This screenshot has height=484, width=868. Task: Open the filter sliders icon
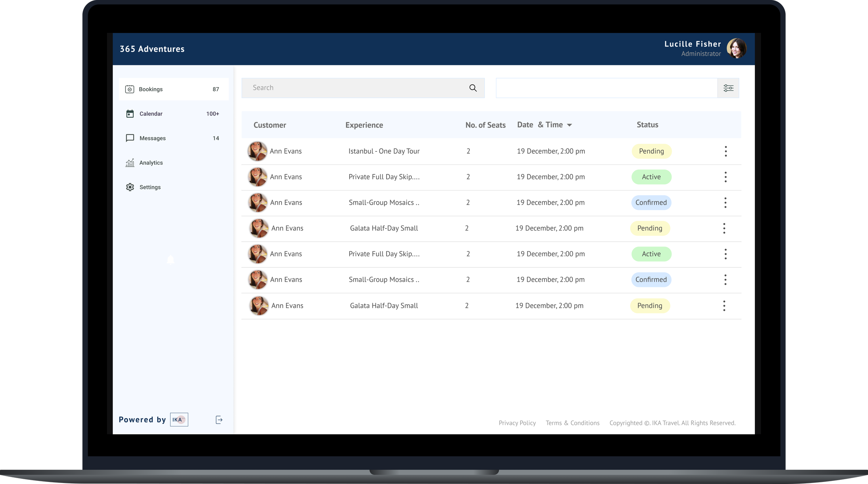click(728, 88)
